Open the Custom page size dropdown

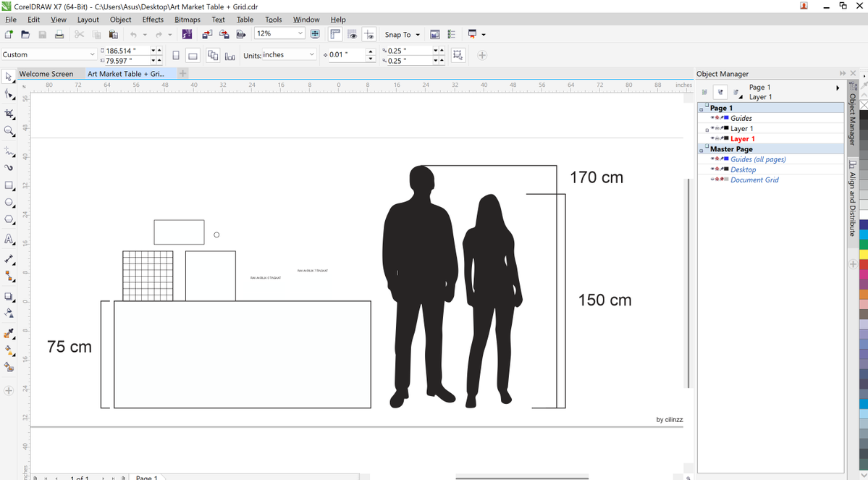[x=92, y=54]
